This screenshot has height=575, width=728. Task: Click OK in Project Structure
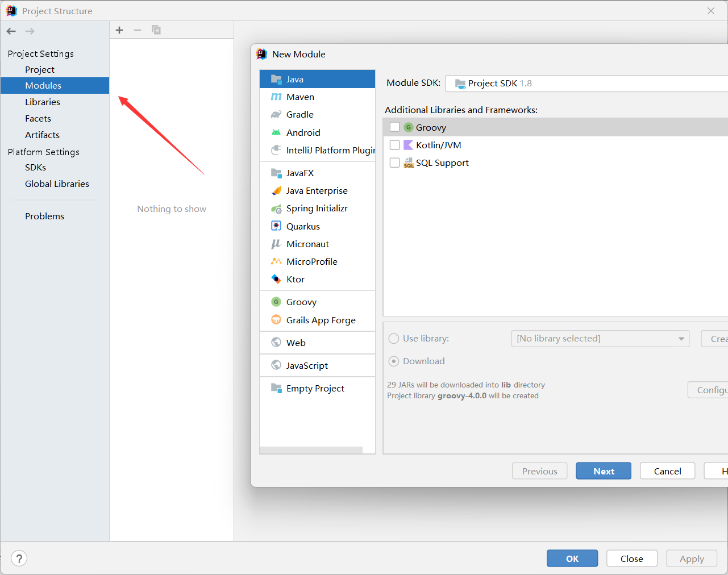click(x=572, y=559)
